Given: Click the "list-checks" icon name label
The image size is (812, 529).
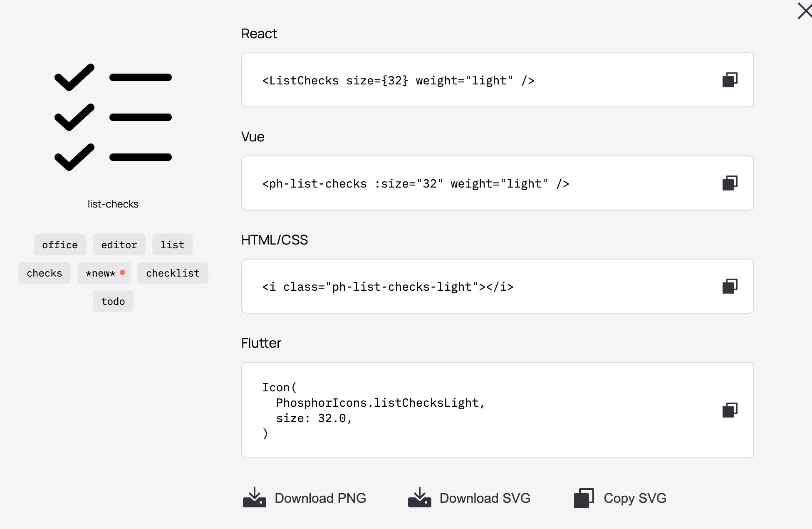Looking at the screenshot, I should pyautogui.click(x=113, y=204).
